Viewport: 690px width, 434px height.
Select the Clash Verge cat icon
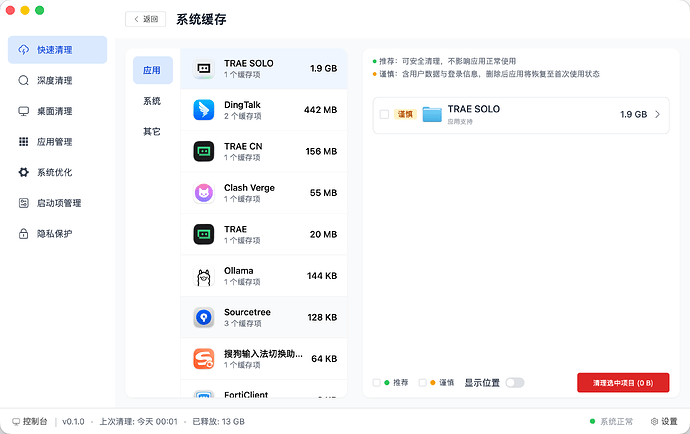[204, 193]
